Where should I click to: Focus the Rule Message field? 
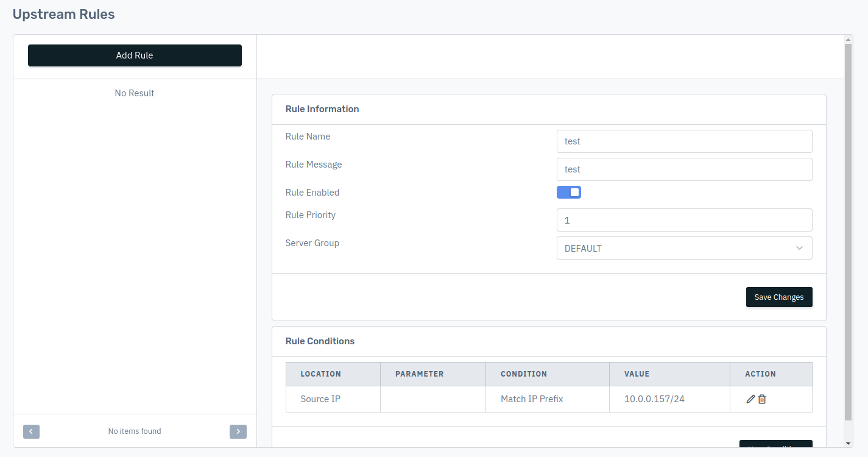tap(685, 169)
